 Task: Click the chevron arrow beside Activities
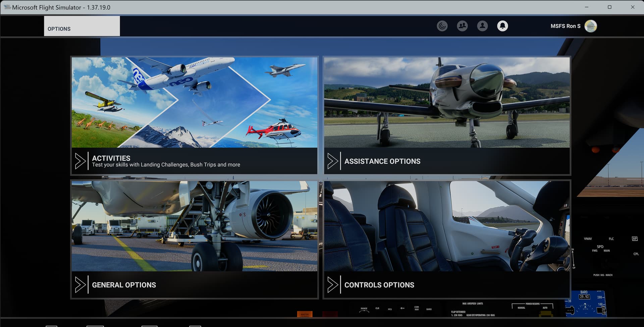pyautogui.click(x=80, y=161)
